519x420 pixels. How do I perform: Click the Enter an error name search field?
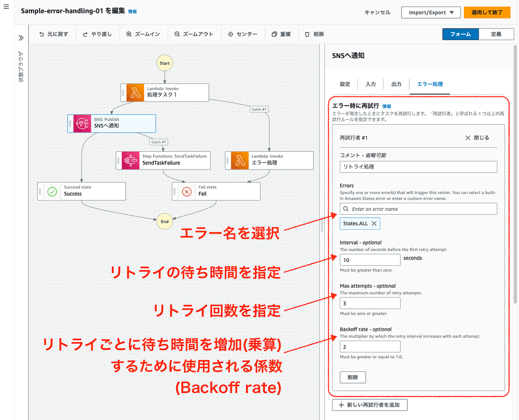(x=418, y=209)
